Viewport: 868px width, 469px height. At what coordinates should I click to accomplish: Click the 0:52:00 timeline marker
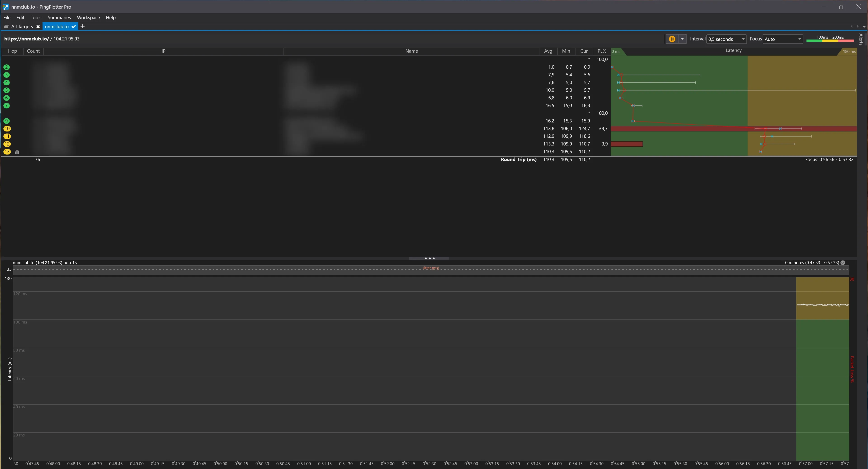tap(387, 464)
